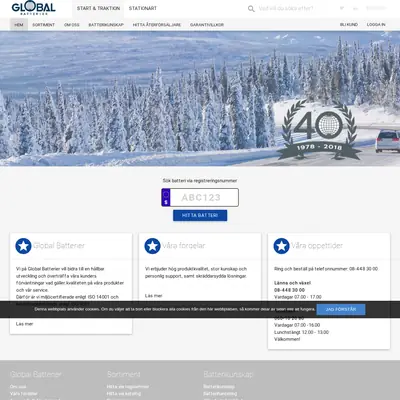
Task: Click the Hitta batteri button
Action: pyautogui.click(x=200, y=215)
